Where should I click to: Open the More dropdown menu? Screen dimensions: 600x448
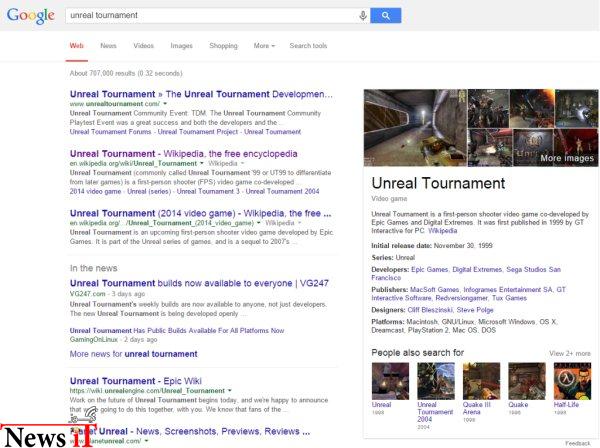[264, 46]
